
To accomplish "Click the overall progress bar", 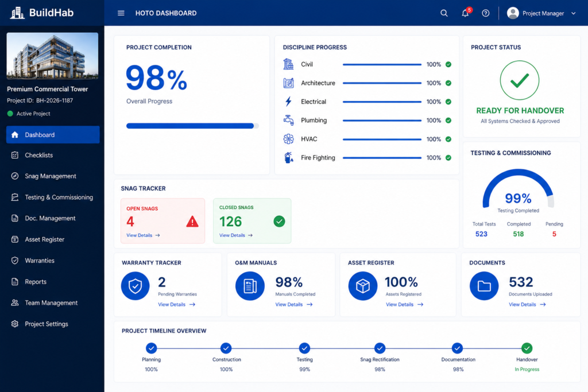I will (192, 126).
